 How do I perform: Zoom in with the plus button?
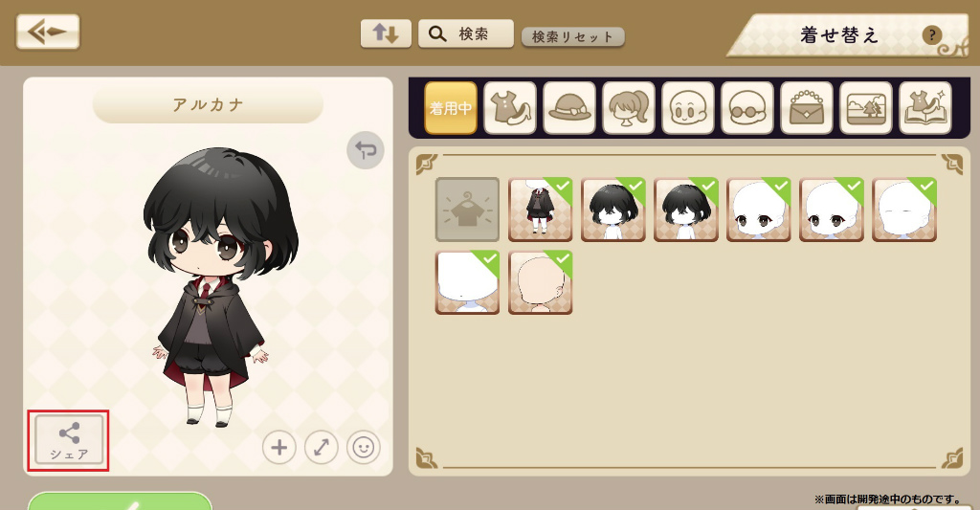coord(278,448)
